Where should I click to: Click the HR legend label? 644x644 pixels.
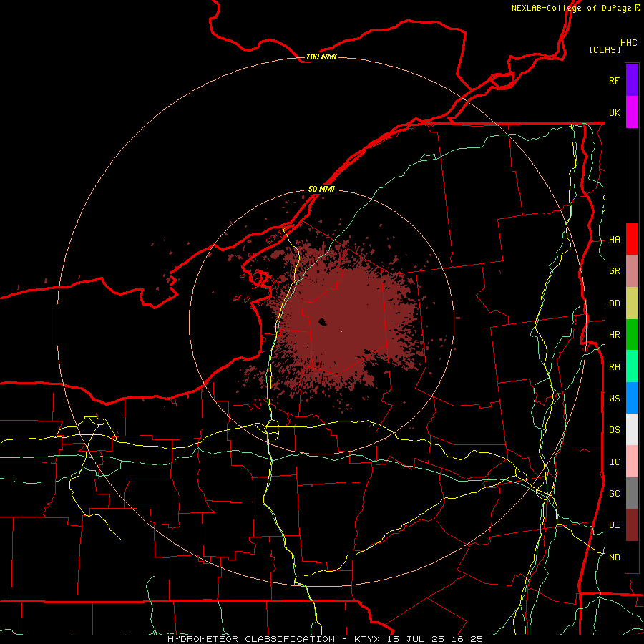[x=614, y=335]
